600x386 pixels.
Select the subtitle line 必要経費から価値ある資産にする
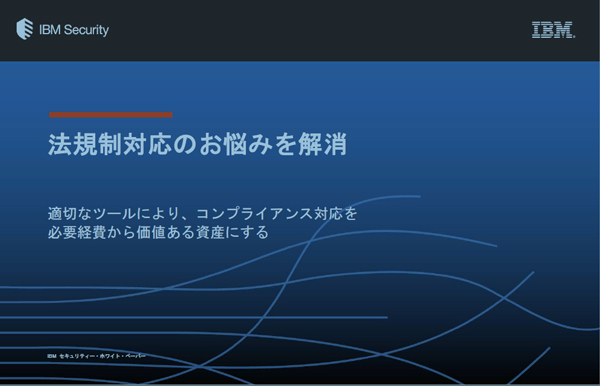pyautogui.click(x=158, y=232)
